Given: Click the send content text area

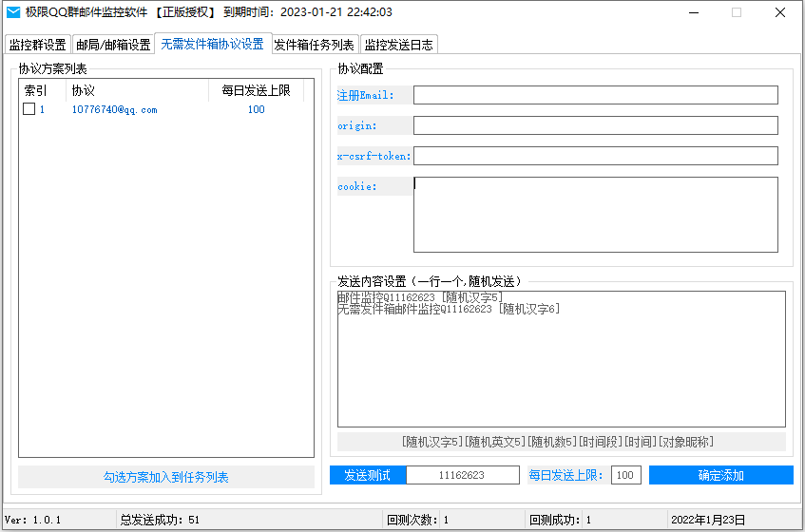Looking at the screenshot, I should pos(562,359).
